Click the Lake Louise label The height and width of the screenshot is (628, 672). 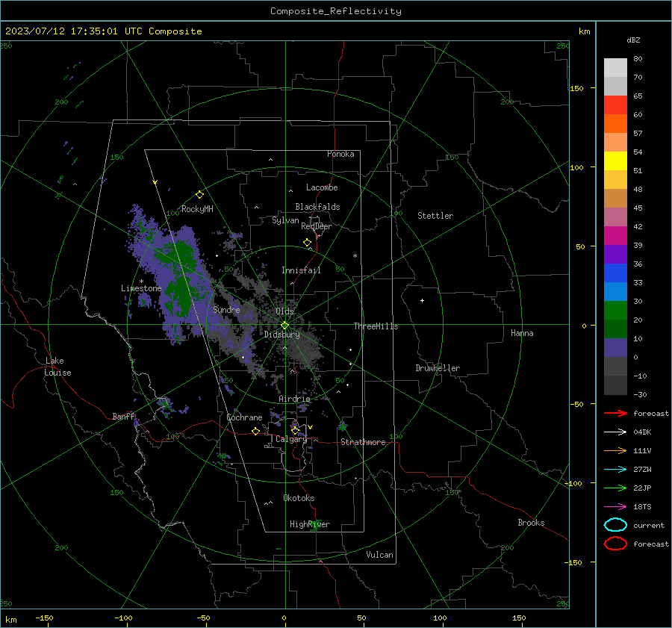coord(57,367)
